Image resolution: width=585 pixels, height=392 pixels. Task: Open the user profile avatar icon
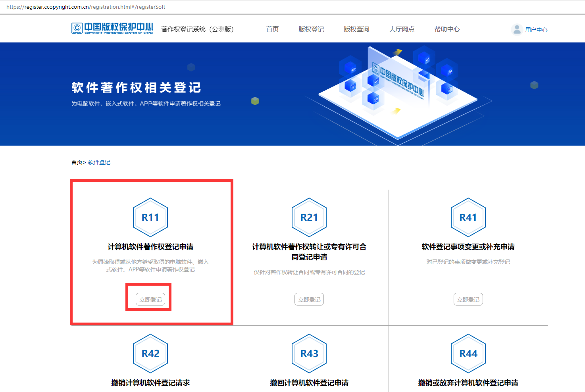click(516, 29)
